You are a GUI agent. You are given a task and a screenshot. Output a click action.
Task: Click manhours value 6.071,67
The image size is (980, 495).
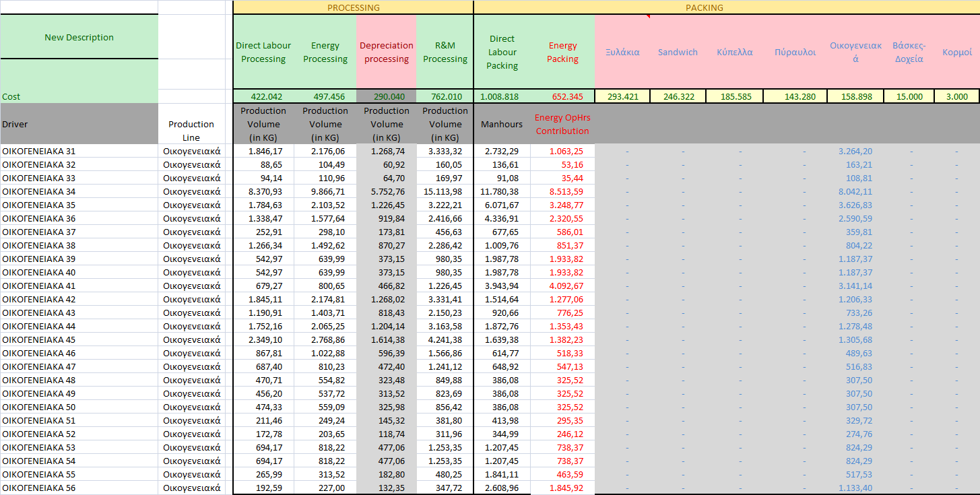502,205
